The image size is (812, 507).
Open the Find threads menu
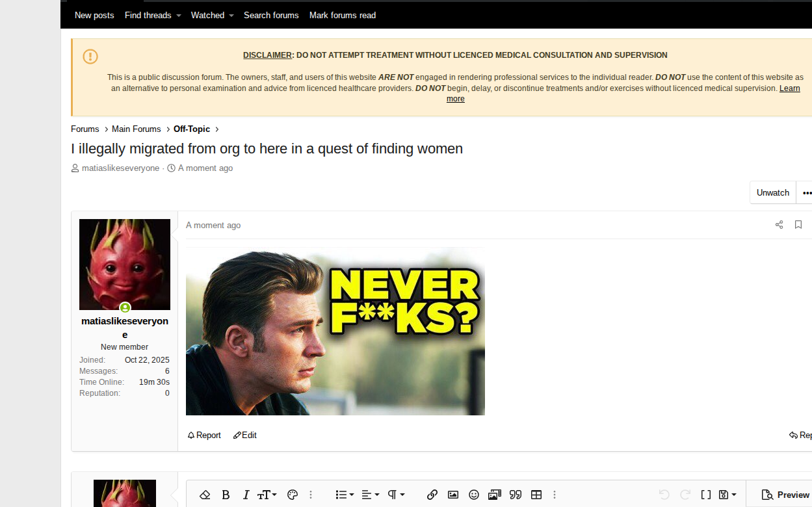point(153,15)
